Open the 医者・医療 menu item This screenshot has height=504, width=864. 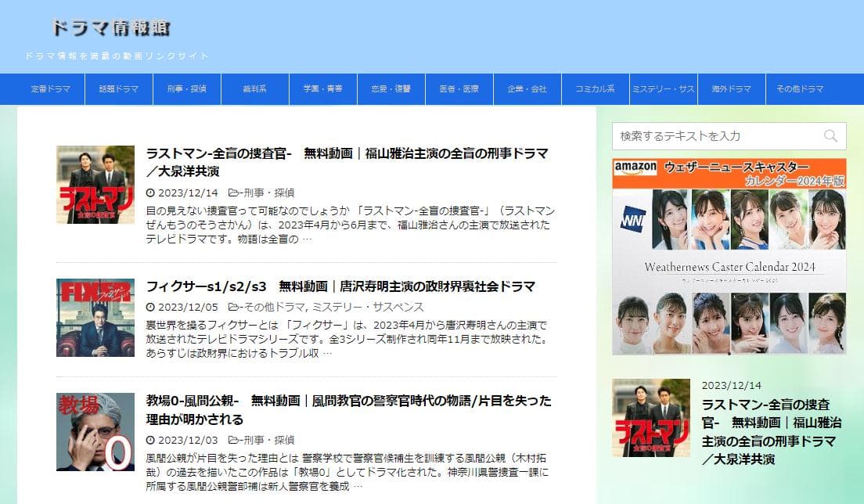click(x=459, y=88)
